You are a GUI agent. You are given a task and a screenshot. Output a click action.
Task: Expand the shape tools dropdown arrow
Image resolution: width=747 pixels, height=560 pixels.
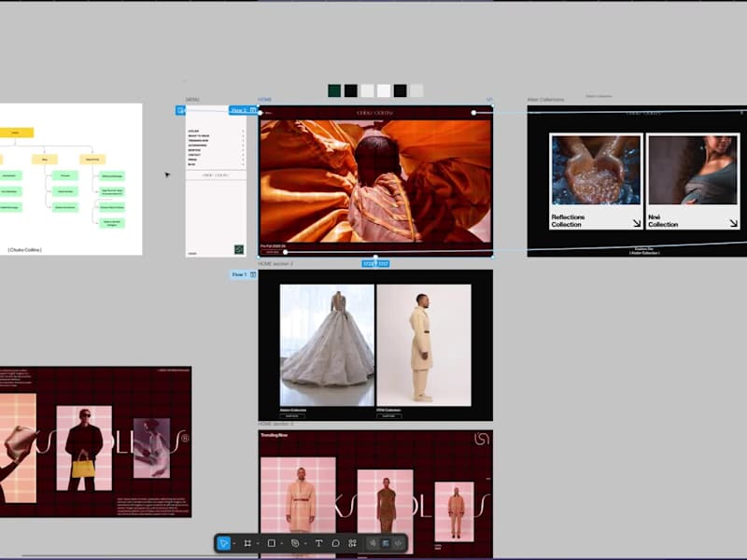click(282, 543)
